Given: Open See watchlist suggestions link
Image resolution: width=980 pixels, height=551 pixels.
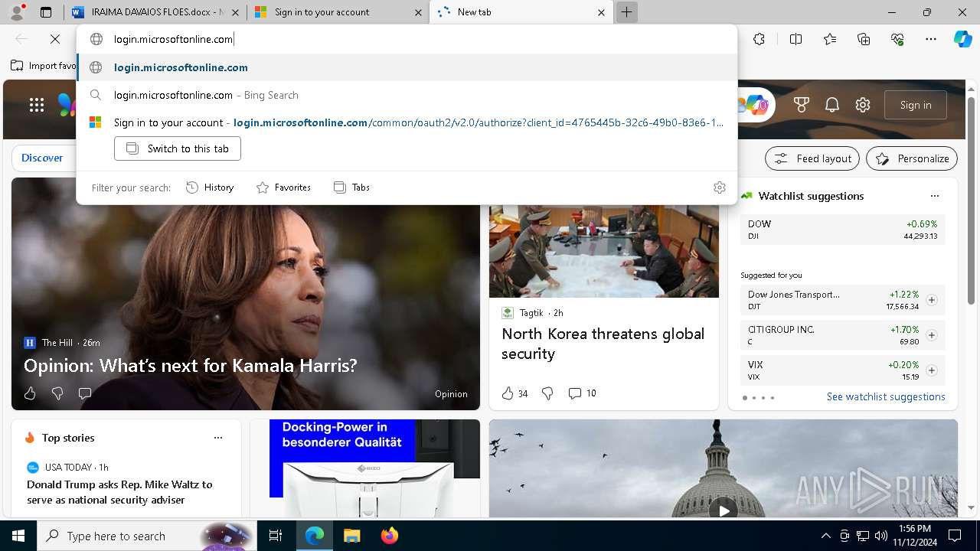Looking at the screenshot, I should coord(886,396).
